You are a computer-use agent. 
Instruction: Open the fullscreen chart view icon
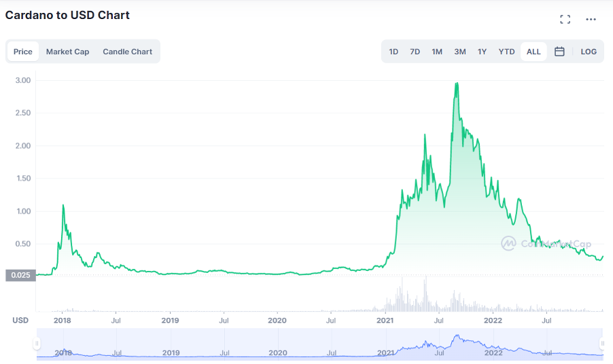pos(565,19)
